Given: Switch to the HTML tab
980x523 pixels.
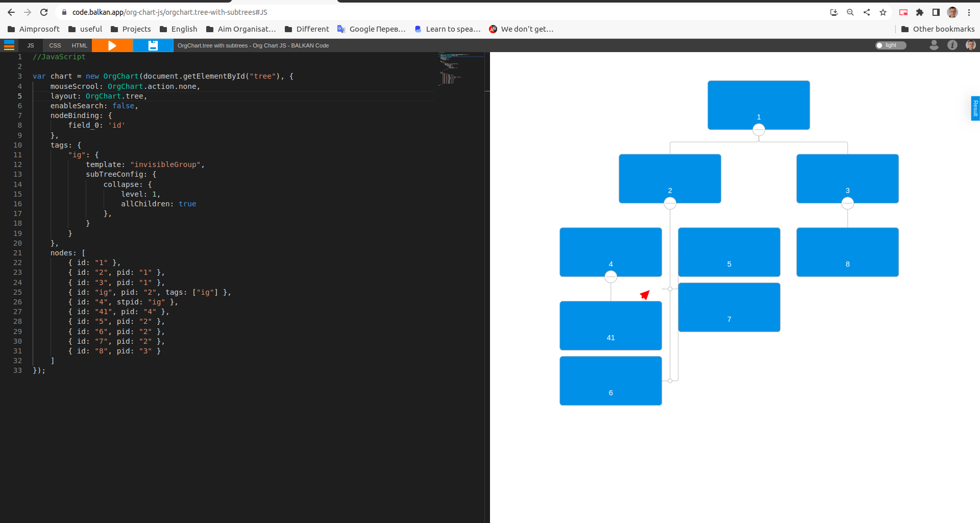Looking at the screenshot, I should (x=79, y=45).
